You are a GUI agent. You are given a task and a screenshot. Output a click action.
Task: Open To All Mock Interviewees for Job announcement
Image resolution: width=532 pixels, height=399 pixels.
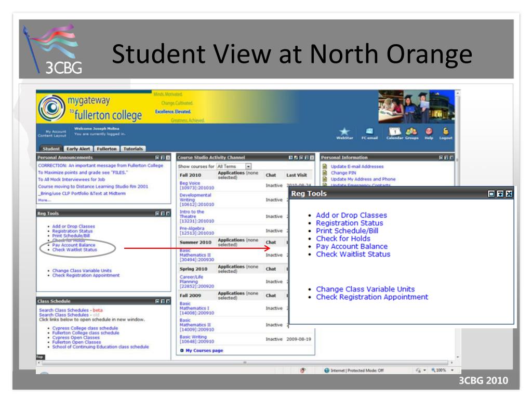(x=71, y=179)
